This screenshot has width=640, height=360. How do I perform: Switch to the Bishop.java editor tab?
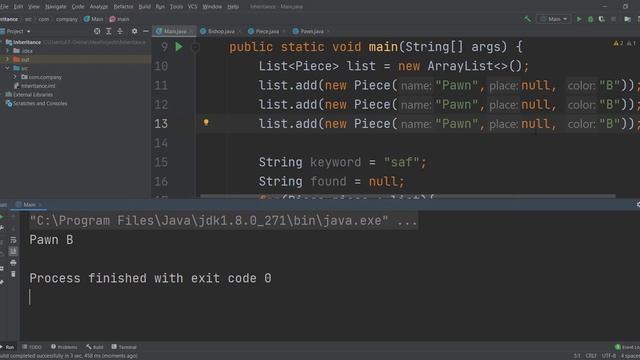[x=218, y=31]
